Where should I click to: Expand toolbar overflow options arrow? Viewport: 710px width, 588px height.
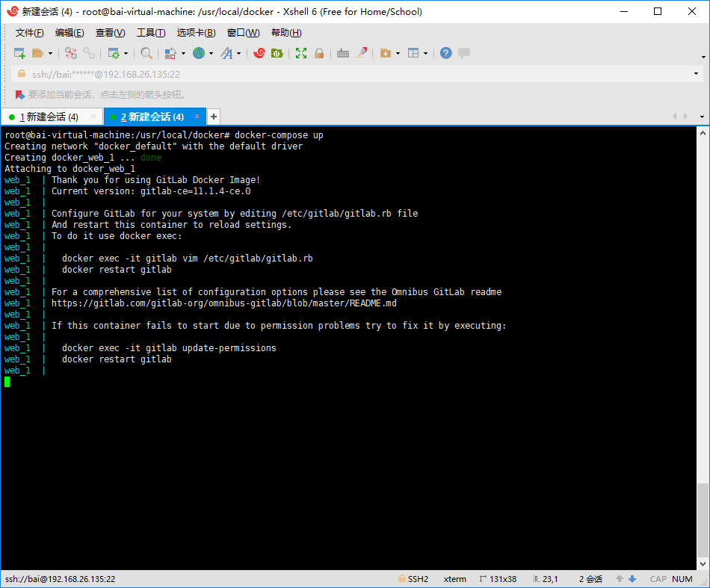pyautogui.click(x=703, y=57)
